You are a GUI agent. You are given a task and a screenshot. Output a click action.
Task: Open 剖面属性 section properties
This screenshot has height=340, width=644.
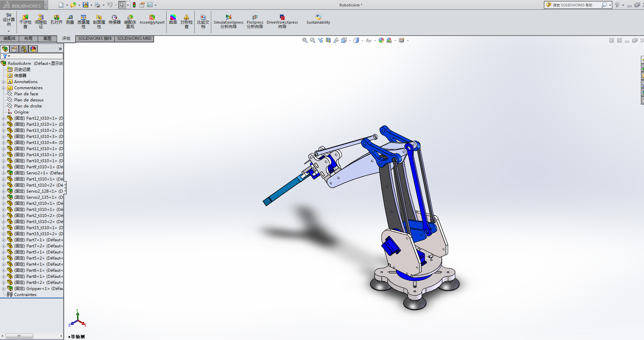pyautogui.click(x=99, y=21)
